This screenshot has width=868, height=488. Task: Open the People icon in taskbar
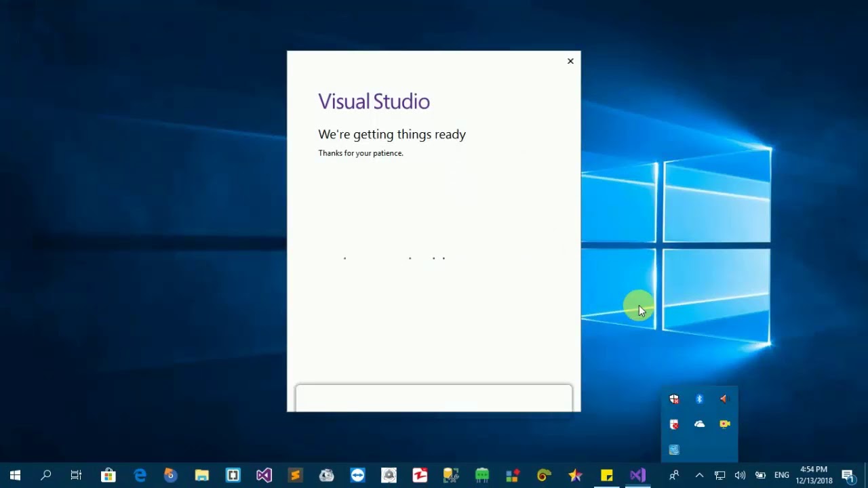point(674,476)
